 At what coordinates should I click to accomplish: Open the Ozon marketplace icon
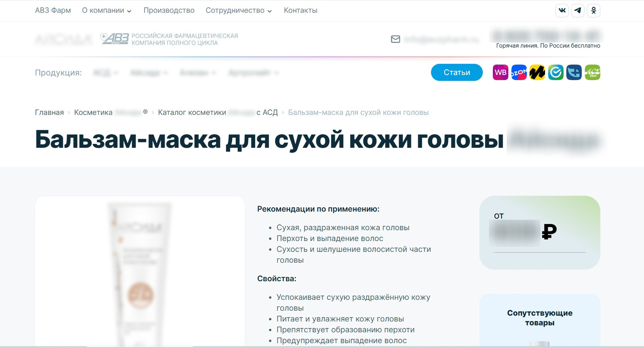(x=519, y=72)
